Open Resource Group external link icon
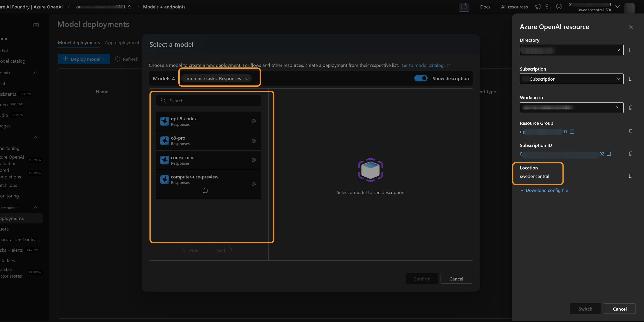Screen dimensions: 644x322 pyautogui.click(x=572, y=131)
